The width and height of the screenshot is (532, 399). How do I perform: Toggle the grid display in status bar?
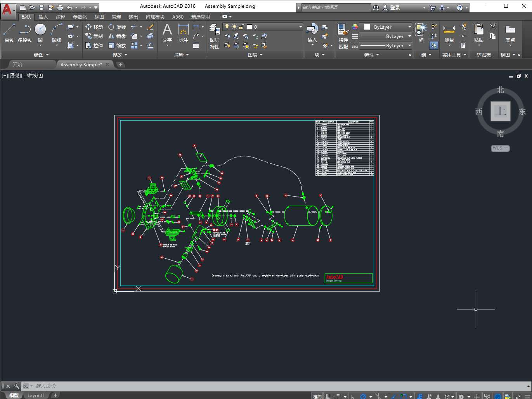pyautogui.click(x=328, y=396)
